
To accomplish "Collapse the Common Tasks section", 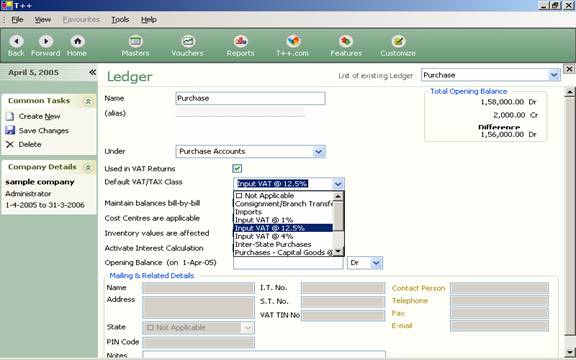I will [88, 101].
